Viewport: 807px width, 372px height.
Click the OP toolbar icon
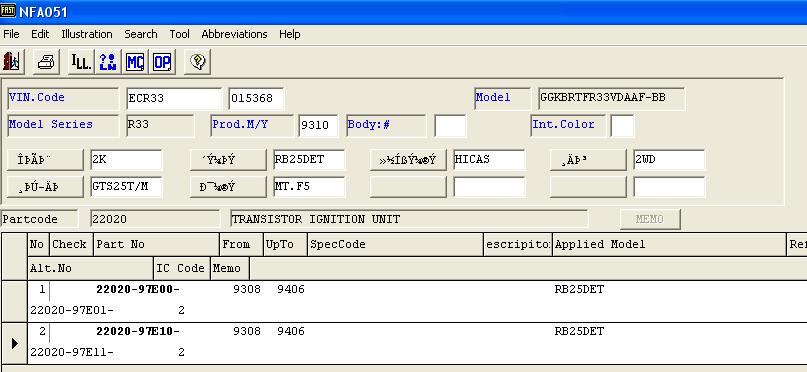coord(162,62)
